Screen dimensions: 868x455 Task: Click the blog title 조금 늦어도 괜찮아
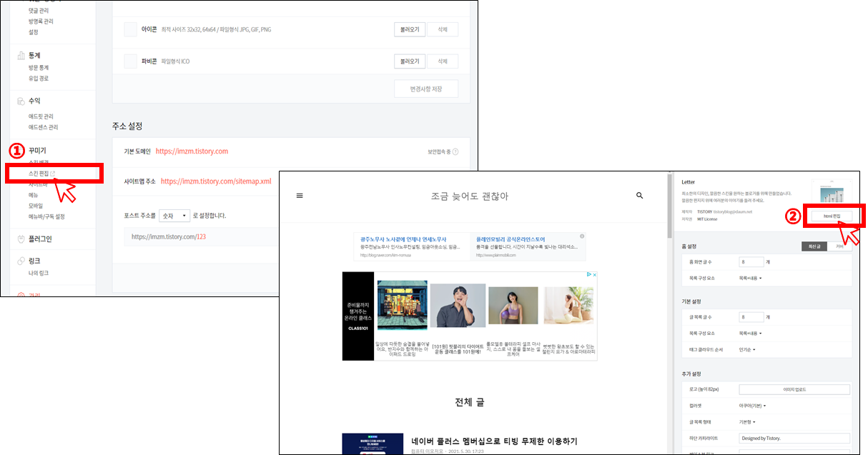(470, 196)
